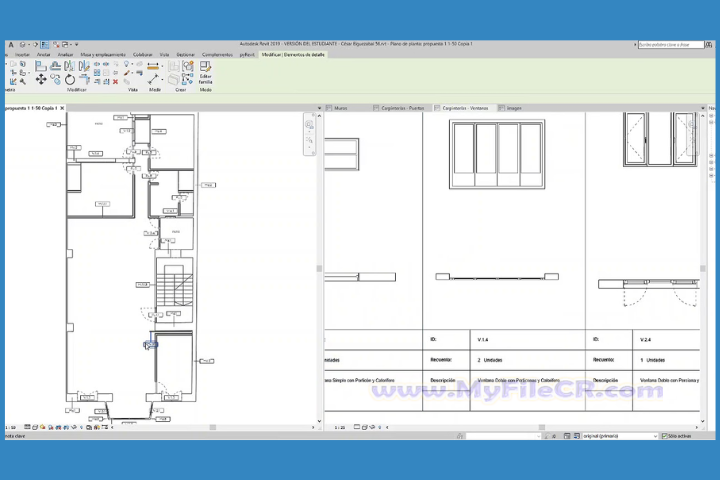
Task: Click the highlighted Thin Lines icon in quick access toolbar
Action: (x=45, y=45)
